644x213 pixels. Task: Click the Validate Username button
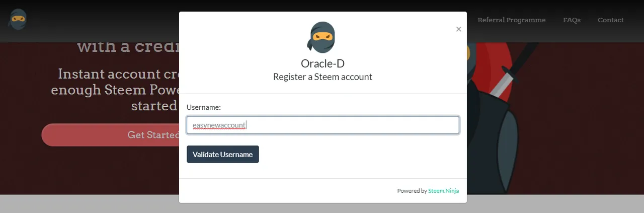coord(223,154)
